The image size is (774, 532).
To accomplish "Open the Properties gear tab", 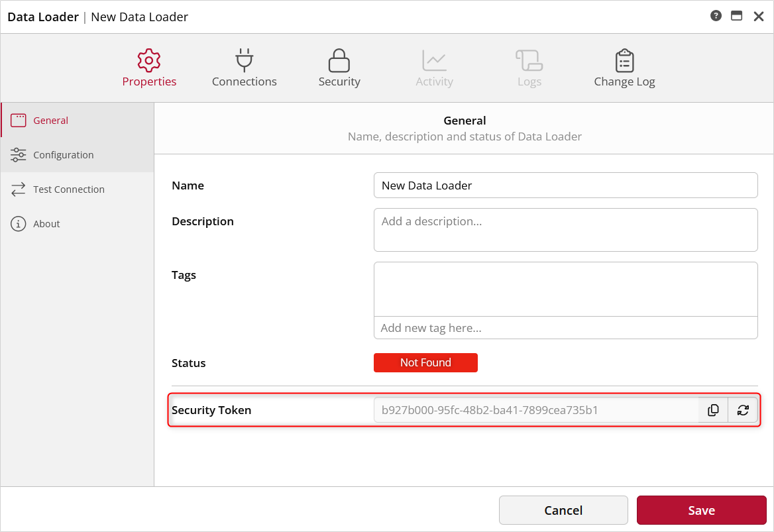I will pyautogui.click(x=149, y=68).
